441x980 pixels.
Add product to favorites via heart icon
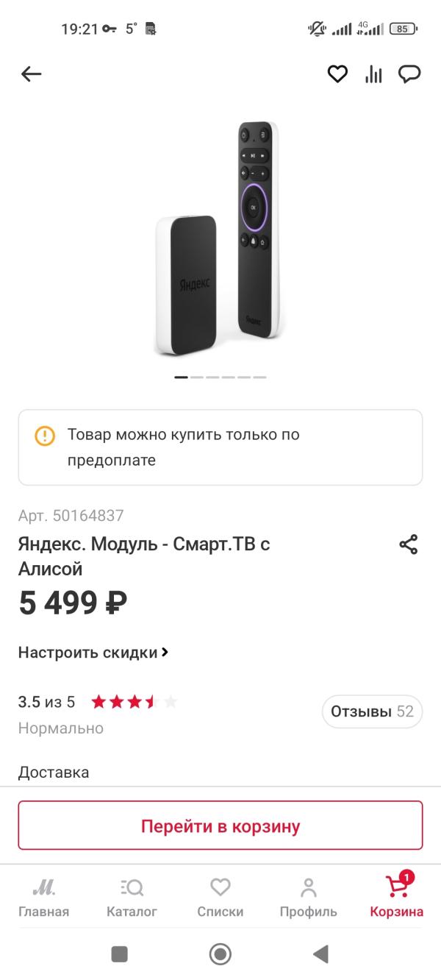[337, 74]
